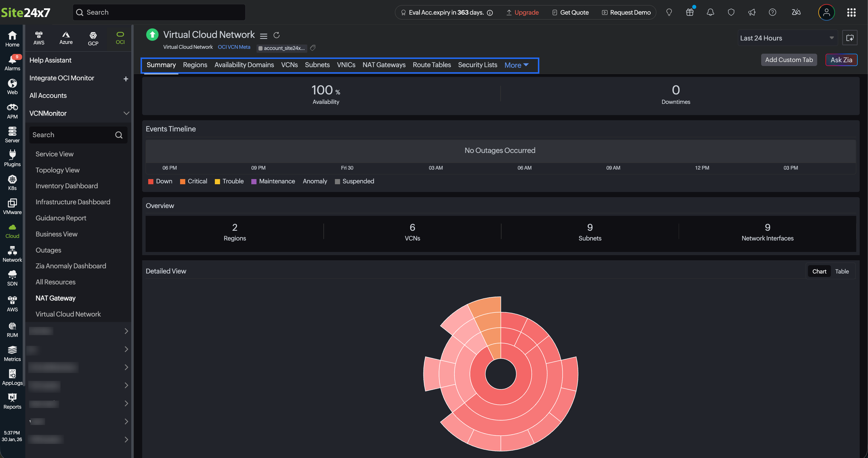Viewport: 868px width, 458px height.
Task: Click the Add Custom Tab button
Action: [x=788, y=60]
